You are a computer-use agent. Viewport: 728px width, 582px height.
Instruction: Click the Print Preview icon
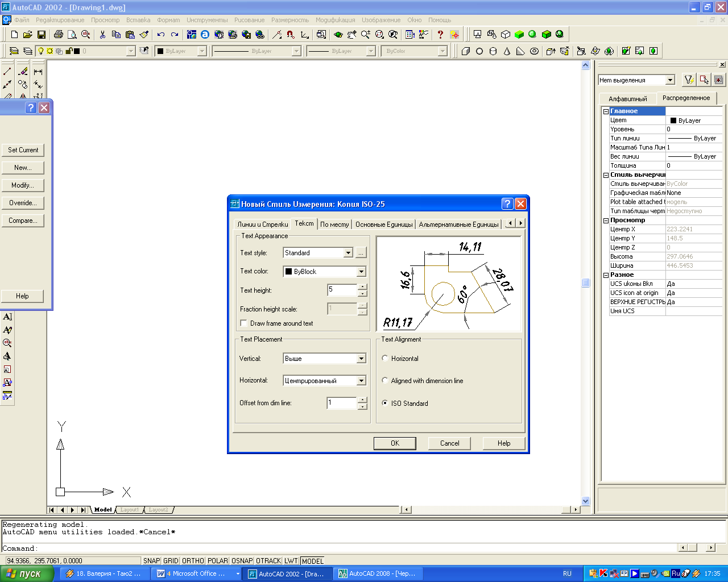point(72,35)
